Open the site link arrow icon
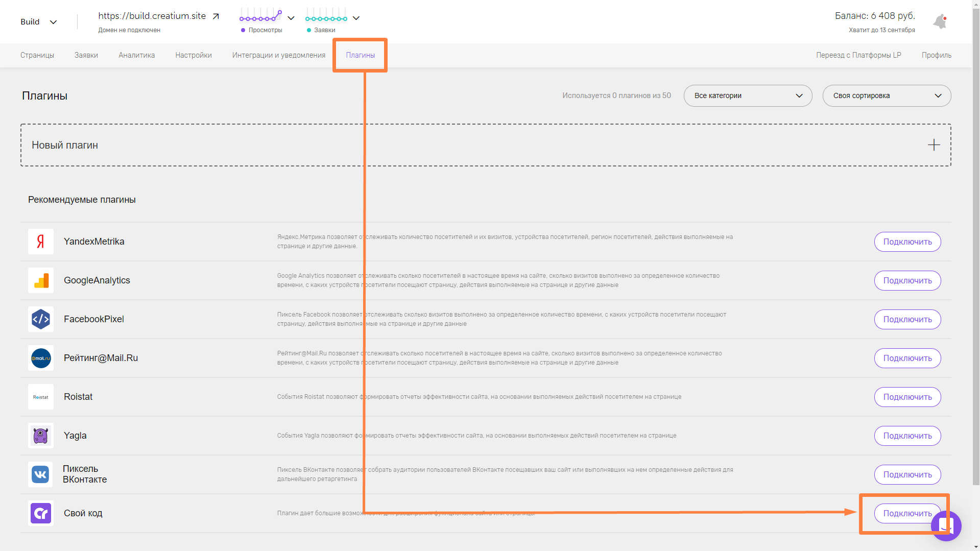The image size is (980, 551). [x=216, y=16]
